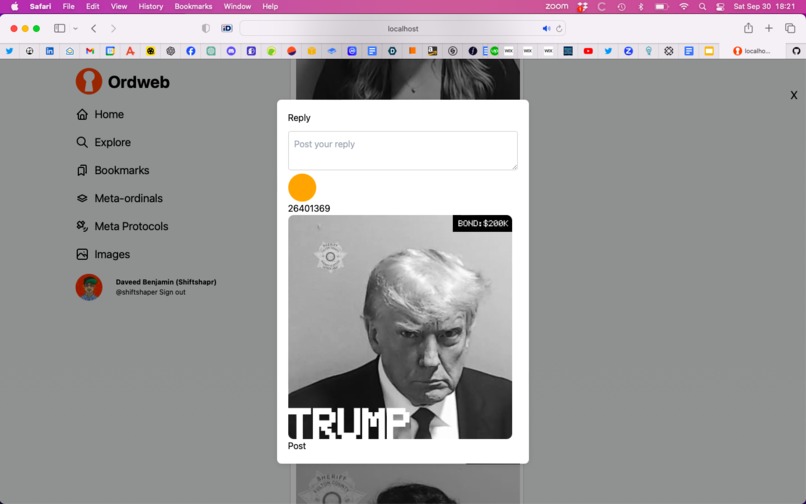Image resolution: width=806 pixels, height=504 pixels.
Task: Click the Trump mugshot image
Action: point(400,327)
